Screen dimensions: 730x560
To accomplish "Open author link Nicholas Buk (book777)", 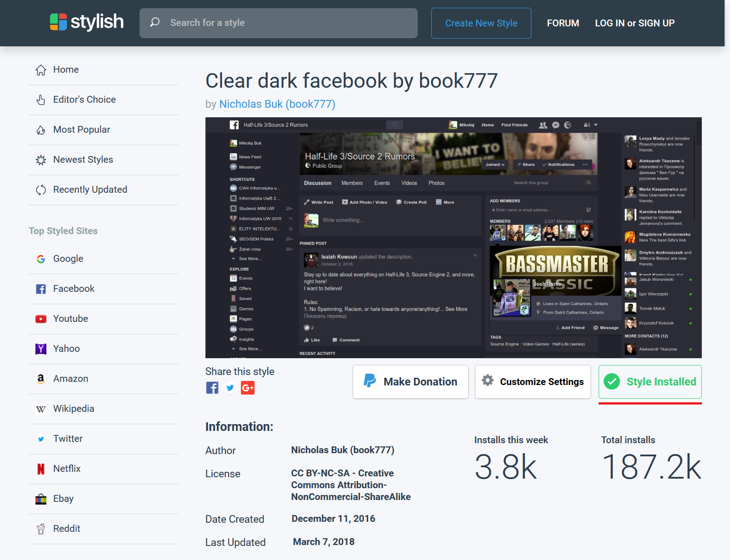I will click(277, 104).
